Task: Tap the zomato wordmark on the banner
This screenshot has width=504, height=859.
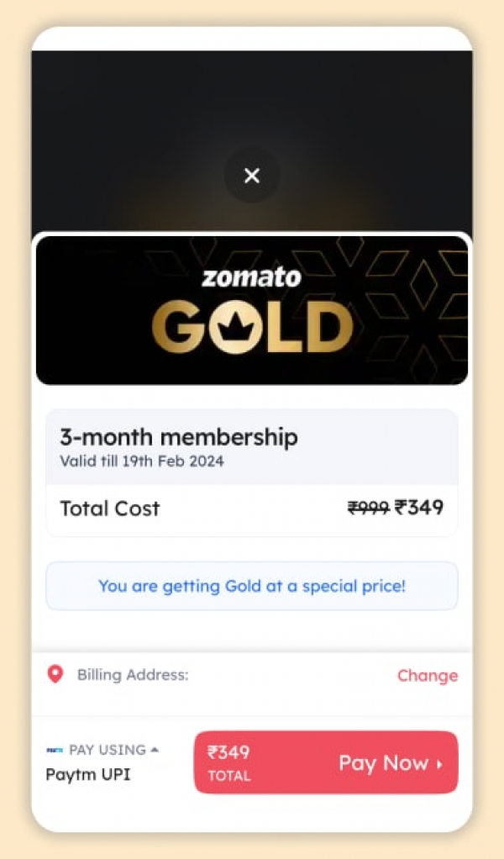Action: [x=251, y=277]
